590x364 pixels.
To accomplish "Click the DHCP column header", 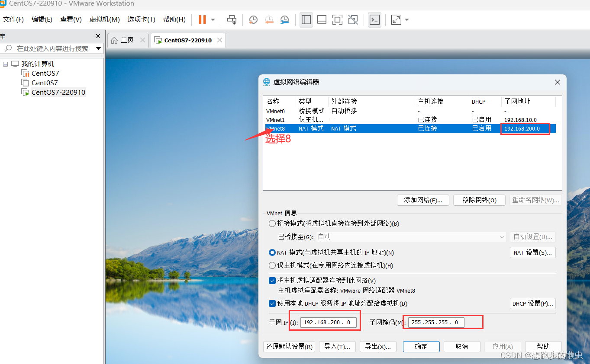I will [x=485, y=102].
